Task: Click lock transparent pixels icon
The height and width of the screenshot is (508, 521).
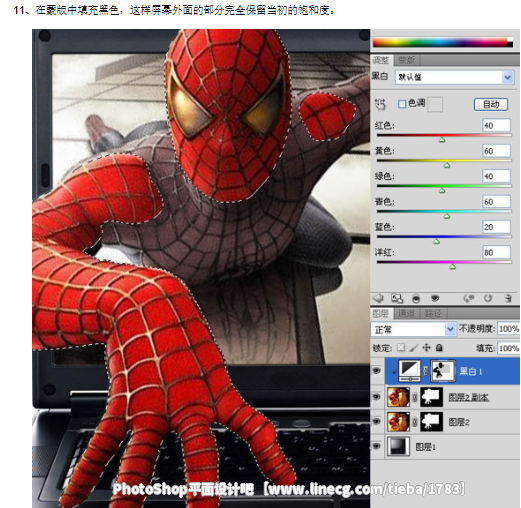Action: pyautogui.click(x=401, y=348)
